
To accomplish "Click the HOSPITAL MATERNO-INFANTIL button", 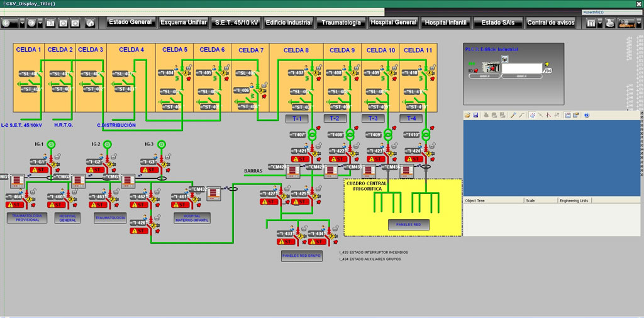I will (x=192, y=218).
